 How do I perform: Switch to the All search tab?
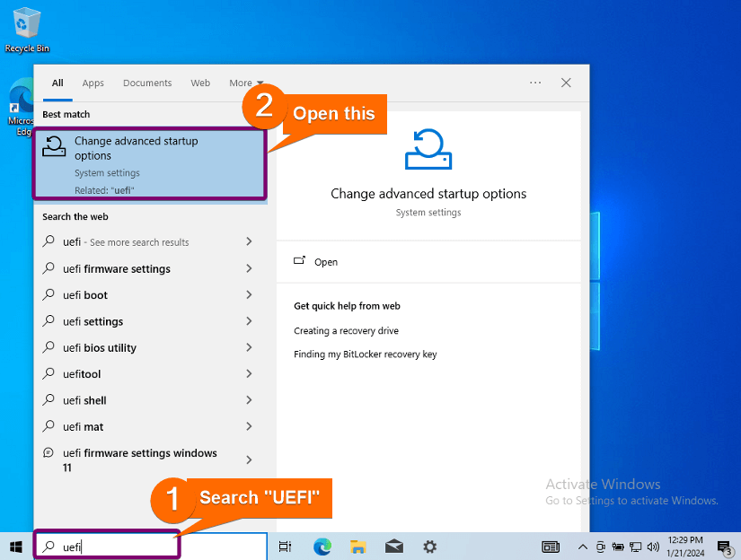tap(57, 83)
